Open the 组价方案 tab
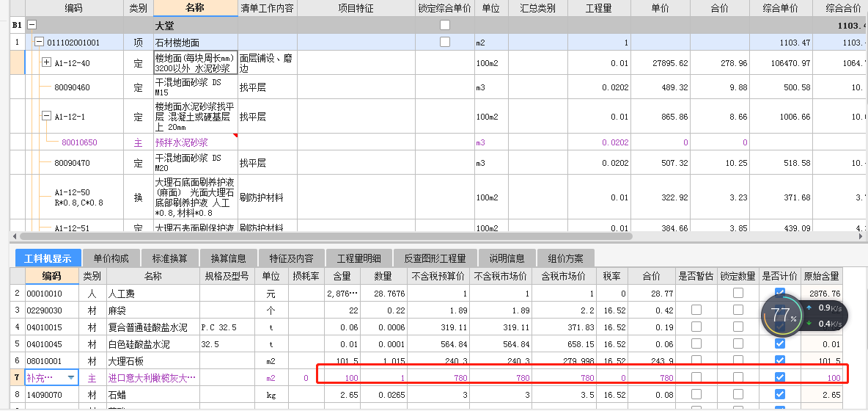This screenshot has height=411, width=868. [566, 258]
